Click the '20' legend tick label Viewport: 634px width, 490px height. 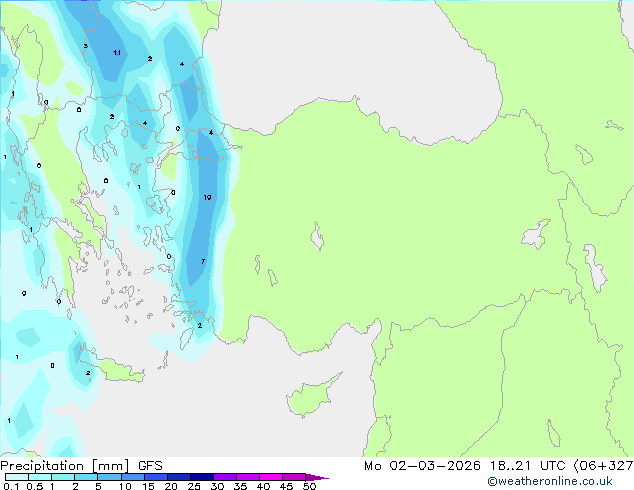(171, 486)
